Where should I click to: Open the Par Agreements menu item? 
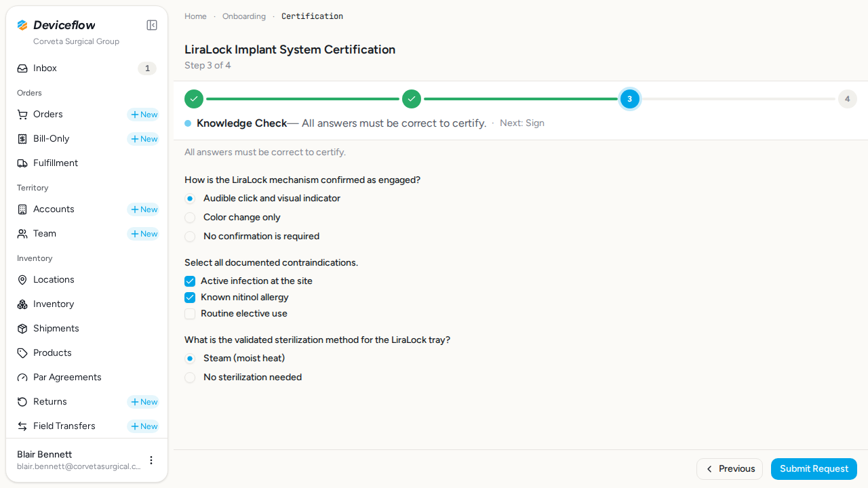coord(87,378)
